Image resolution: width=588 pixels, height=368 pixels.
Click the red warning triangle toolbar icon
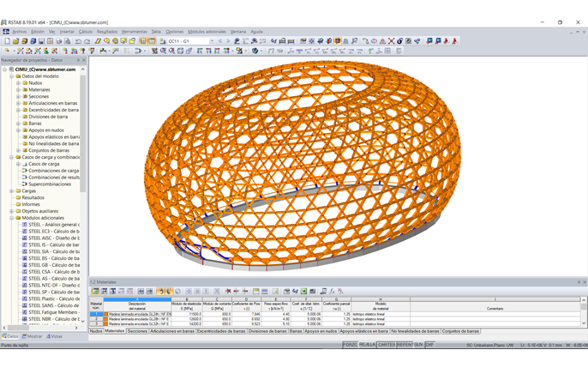click(382, 41)
